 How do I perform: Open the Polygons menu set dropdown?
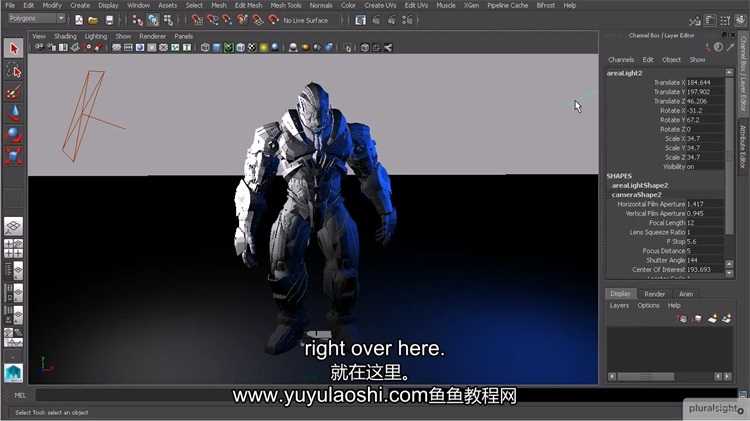(x=36, y=19)
